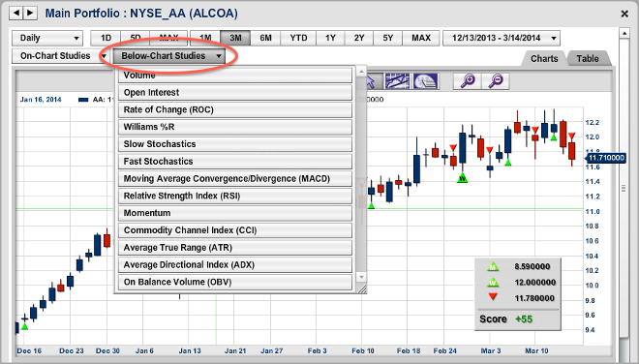Click the weekly W triangle in legend
The width and height of the screenshot is (639, 364).
pos(493,283)
